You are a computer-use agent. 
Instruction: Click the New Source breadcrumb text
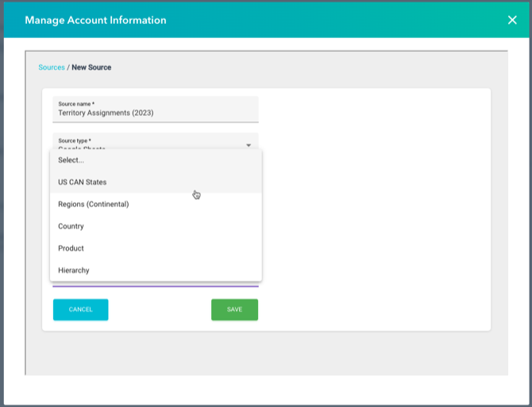tap(91, 67)
